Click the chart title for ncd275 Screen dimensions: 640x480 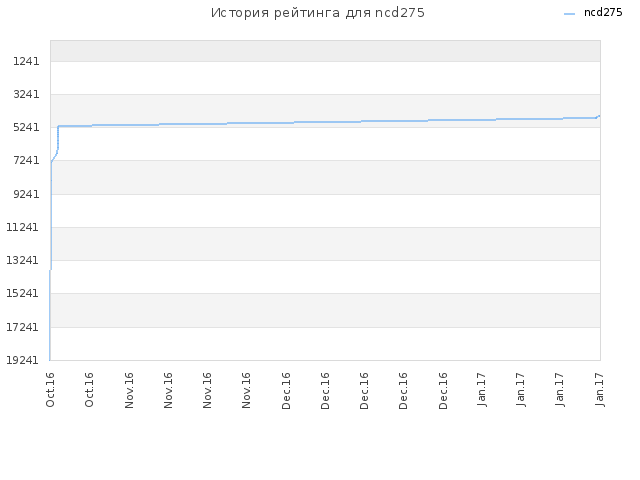pos(318,13)
